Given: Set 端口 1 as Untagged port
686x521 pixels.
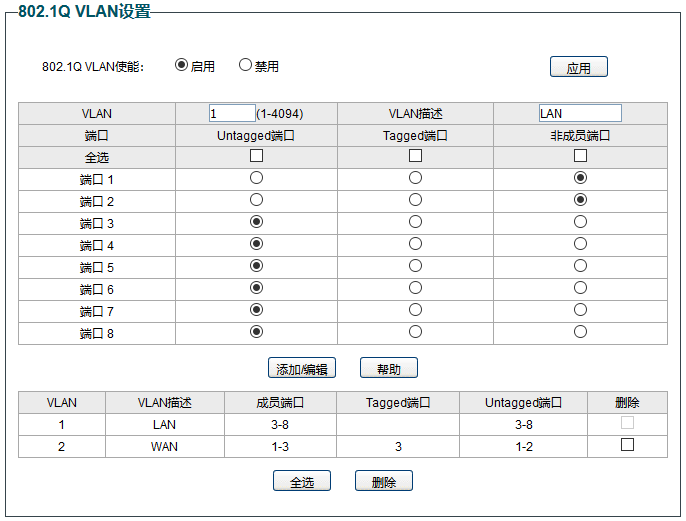Looking at the screenshot, I should [x=256, y=178].
